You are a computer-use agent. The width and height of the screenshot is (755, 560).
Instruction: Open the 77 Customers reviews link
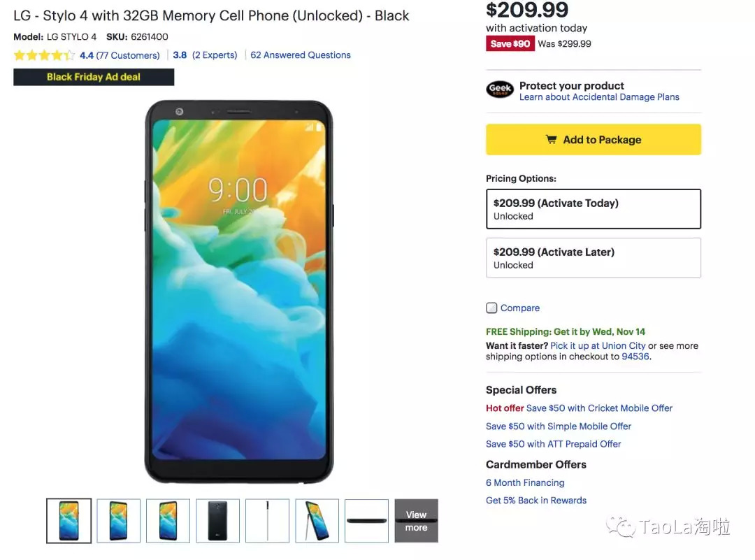(x=128, y=55)
